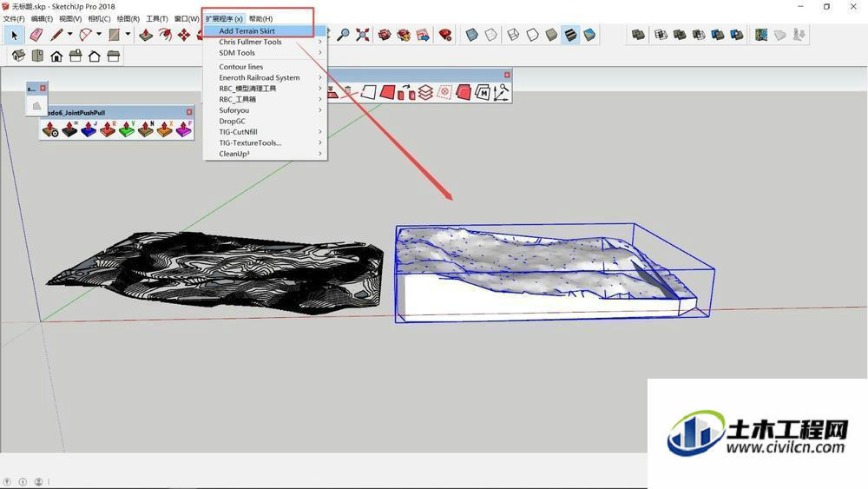Open the 视图(V) menu
Image resolution: width=868 pixels, height=489 pixels.
pos(70,19)
